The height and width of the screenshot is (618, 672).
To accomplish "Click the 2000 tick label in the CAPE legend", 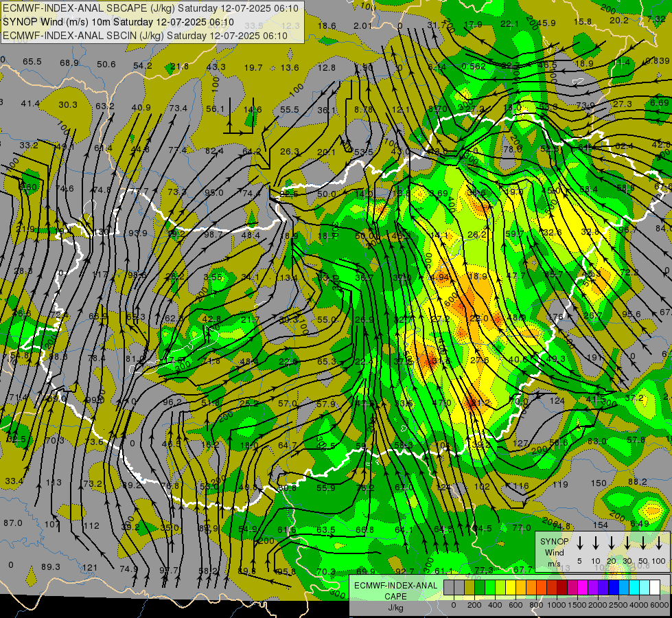I will coord(598,605).
